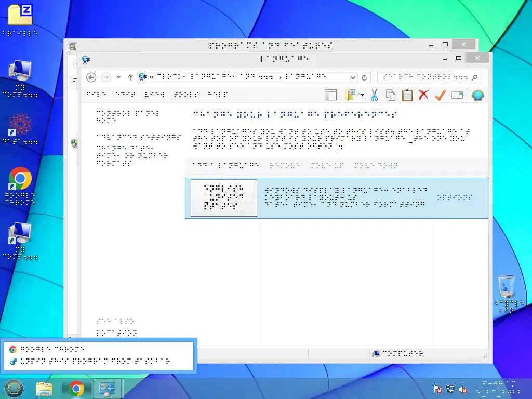Screen dimensions: 532x399
Task: Refresh the Language control panel page
Action: tap(364, 77)
